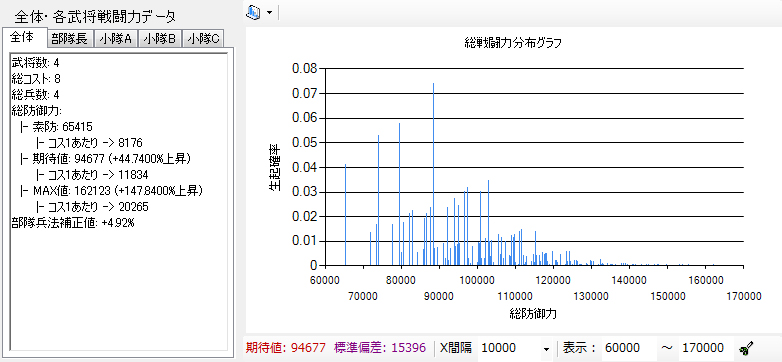Open the dropdown arrow beside the chart icon

269,12
